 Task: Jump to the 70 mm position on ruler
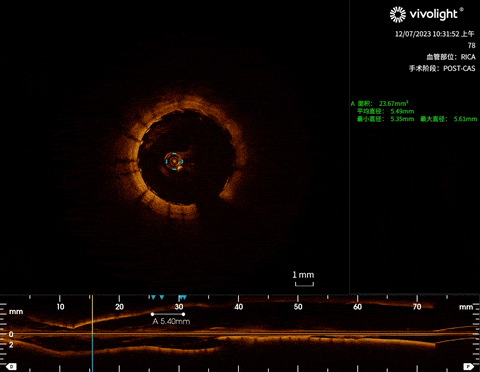[417, 307]
